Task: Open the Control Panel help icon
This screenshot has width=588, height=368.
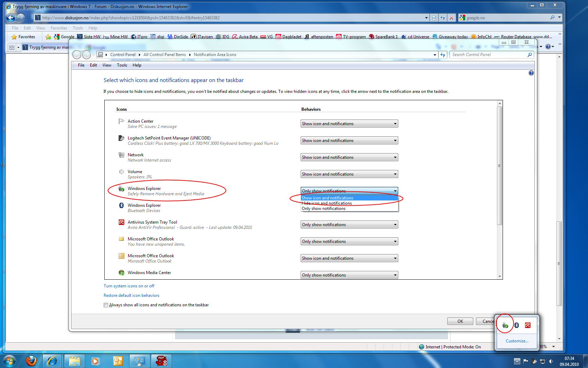Action: point(531,73)
